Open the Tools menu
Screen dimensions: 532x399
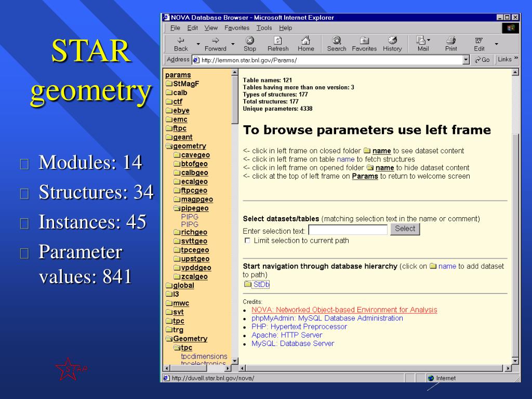click(264, 28)
